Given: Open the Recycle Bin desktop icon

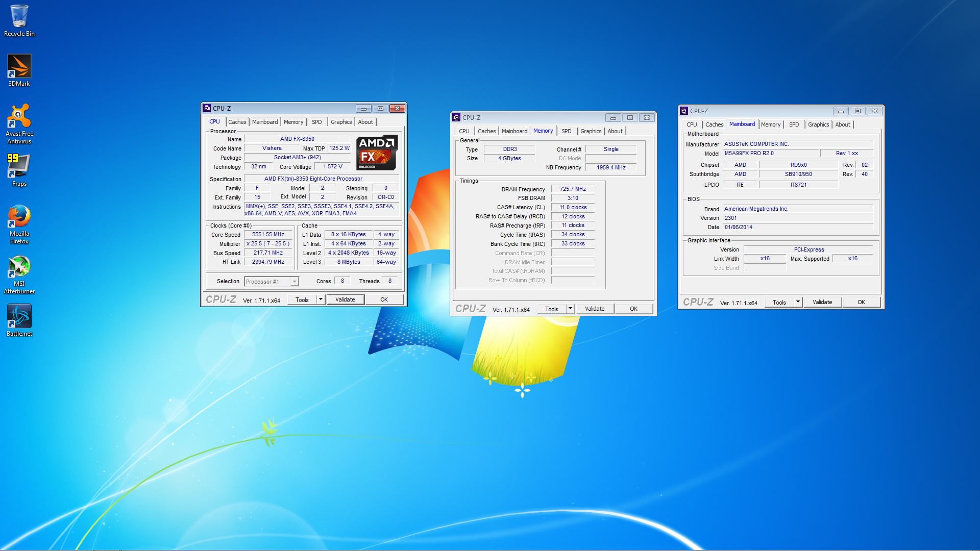Looking at the screenshot, I should point(19,20).
